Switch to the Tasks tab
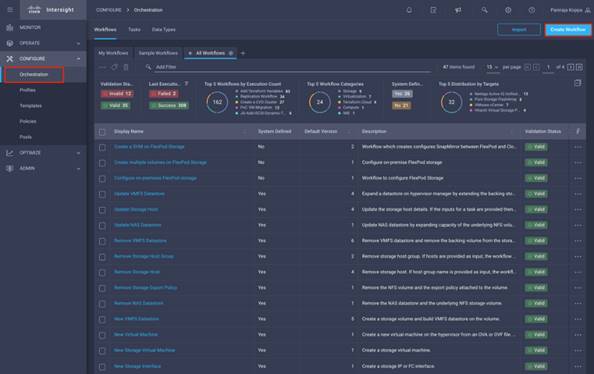 point(134,30)
